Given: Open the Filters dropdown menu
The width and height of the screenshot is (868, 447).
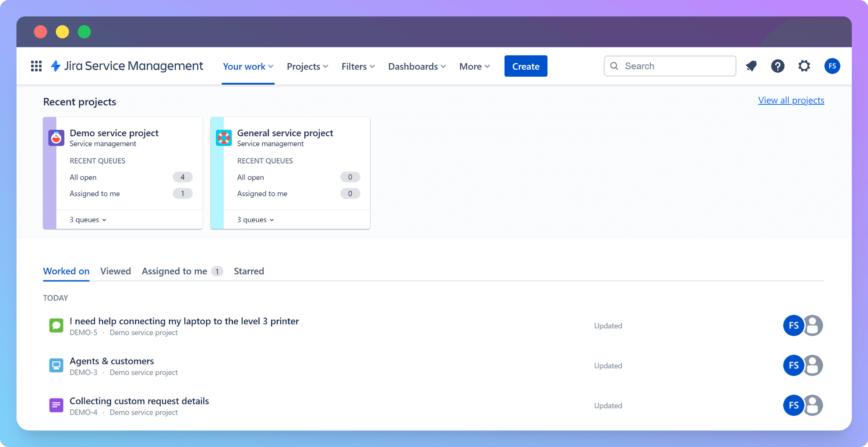Looking at the screenshot, I should (358, 67).
